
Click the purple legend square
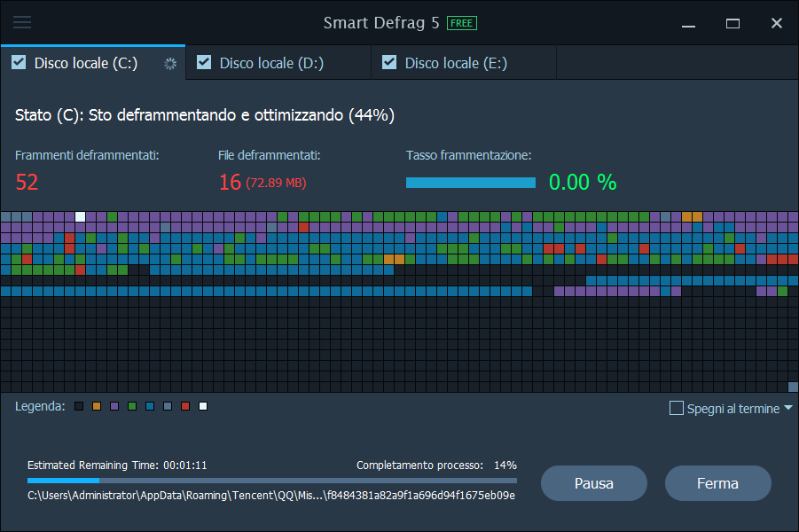(x=114, y=406)
